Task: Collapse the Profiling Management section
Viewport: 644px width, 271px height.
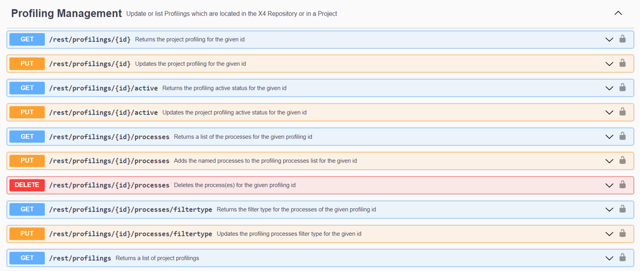Action: (618, 13)
